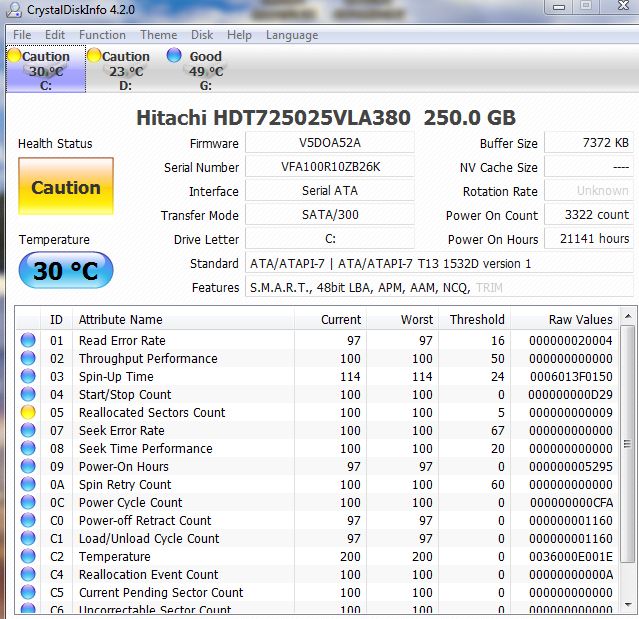Click the Current column header
The width and height of the screenshot is (639, 619).
331,319
